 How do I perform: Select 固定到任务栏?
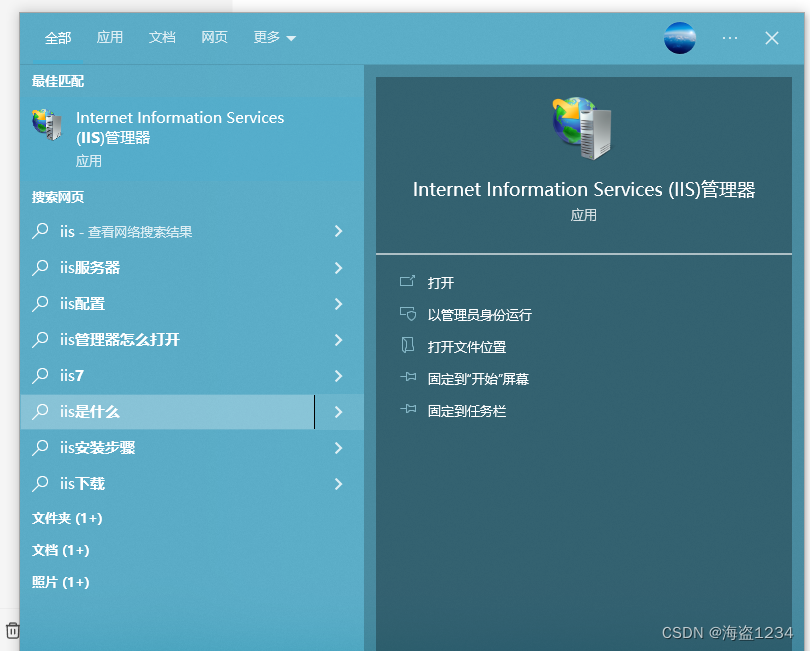click(x=466, y=411)
